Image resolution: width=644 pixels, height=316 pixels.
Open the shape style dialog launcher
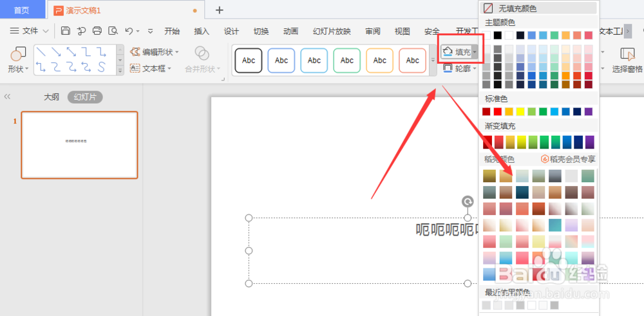pyautogui.click(x=223, y=79)
